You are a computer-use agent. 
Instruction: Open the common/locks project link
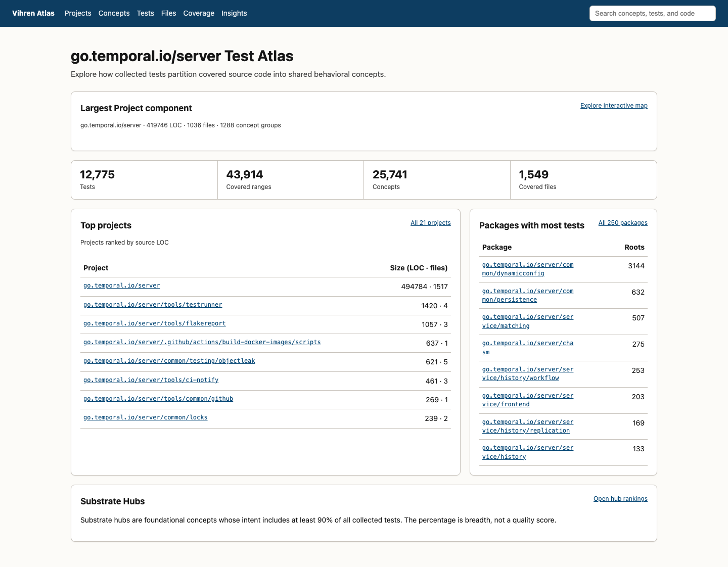[x=146, y=417]
